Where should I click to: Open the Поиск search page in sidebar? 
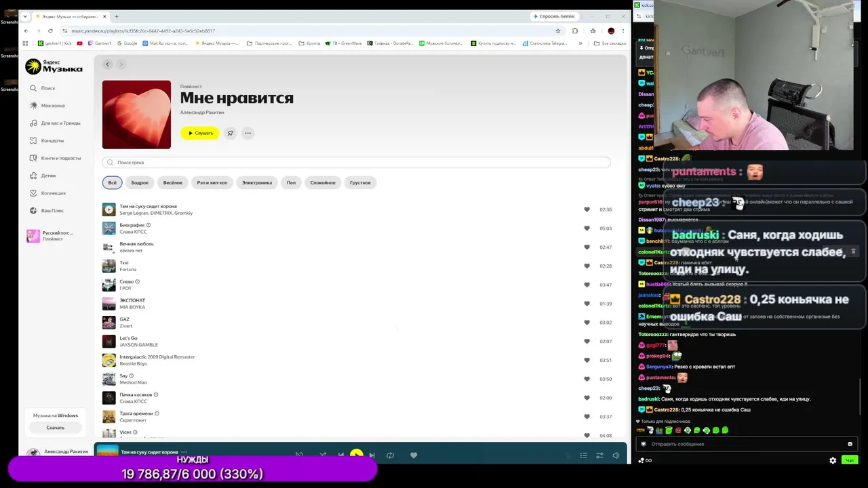(42, 88)
